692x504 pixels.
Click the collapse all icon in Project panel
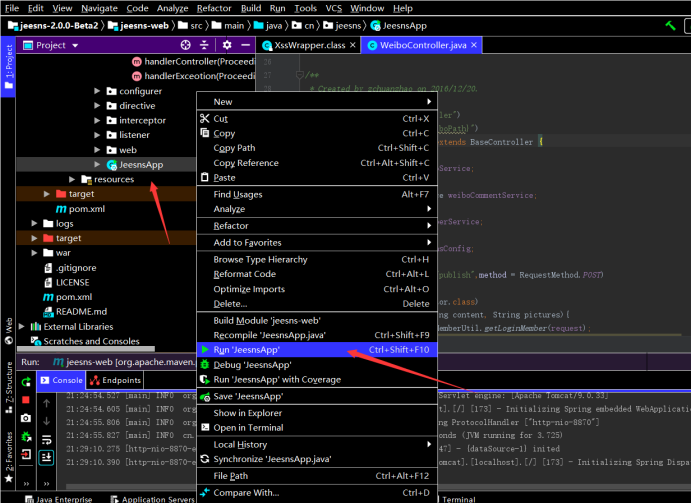(x=204, y=45)
